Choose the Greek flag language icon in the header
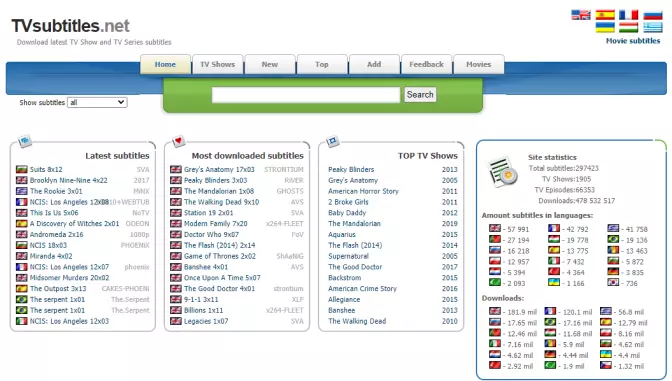The image size is (672, 381). pos(653,27)
